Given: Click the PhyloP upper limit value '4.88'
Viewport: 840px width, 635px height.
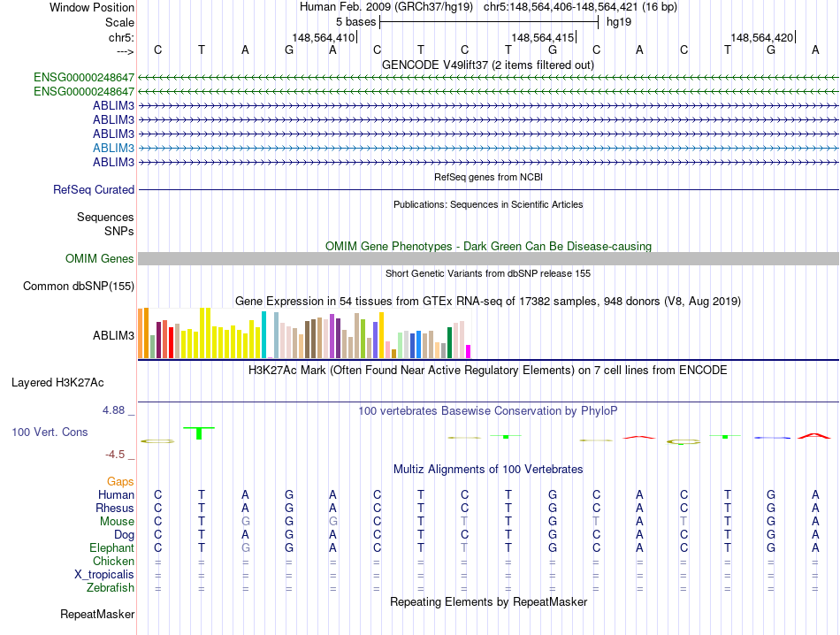Looking at the screenshot, I should (113, 410).
